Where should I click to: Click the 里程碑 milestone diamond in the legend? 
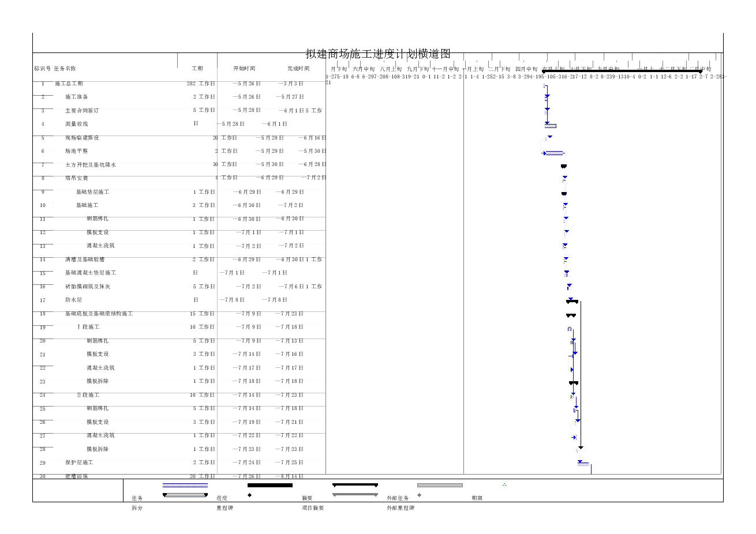(249, 495)
